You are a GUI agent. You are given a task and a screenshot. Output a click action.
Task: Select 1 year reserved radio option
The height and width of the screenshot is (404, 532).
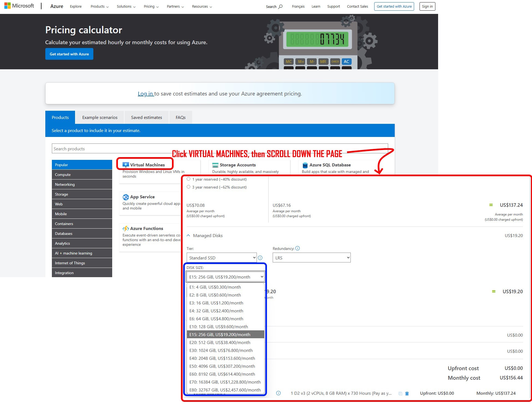click(x=188, y=179)
